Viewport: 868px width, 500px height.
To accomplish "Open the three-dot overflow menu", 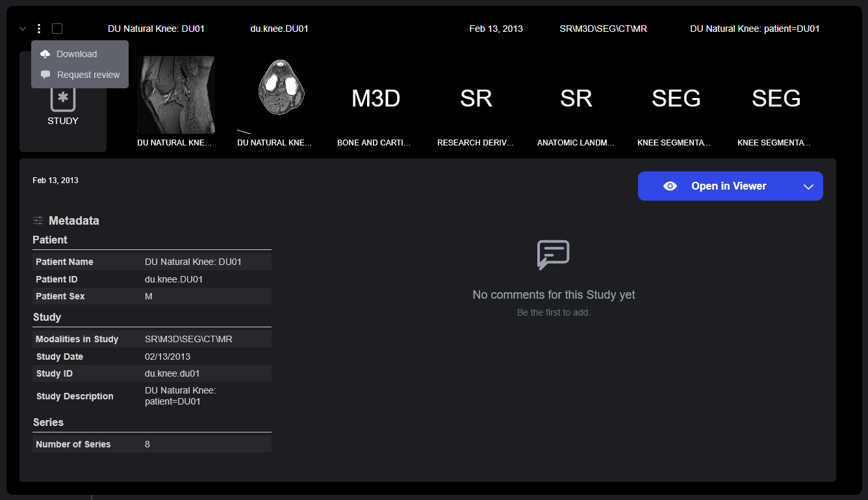I will [x=38, y=29].
